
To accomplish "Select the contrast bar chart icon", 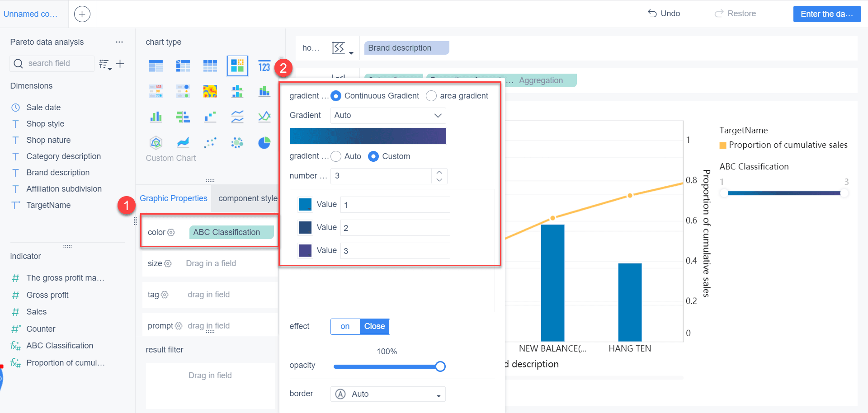I will (183, 117).
